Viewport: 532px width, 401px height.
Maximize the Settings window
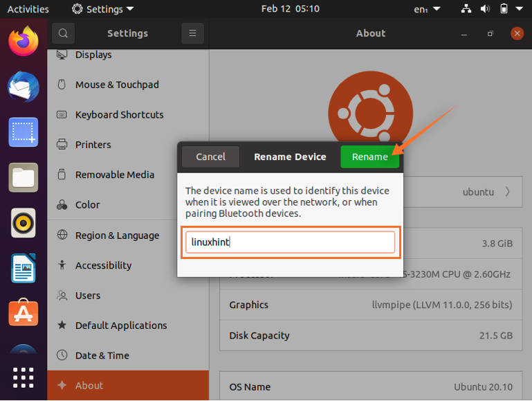pos(490,34)
